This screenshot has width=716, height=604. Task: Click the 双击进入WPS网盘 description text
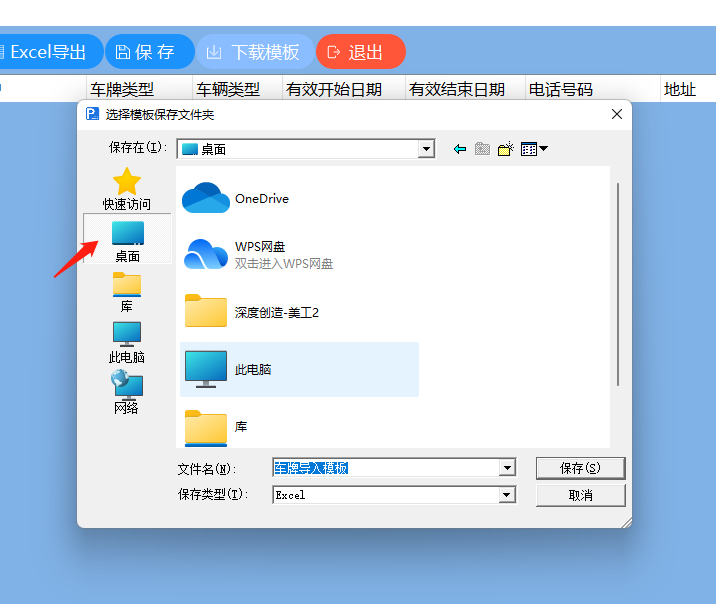[x=284, y=264]
